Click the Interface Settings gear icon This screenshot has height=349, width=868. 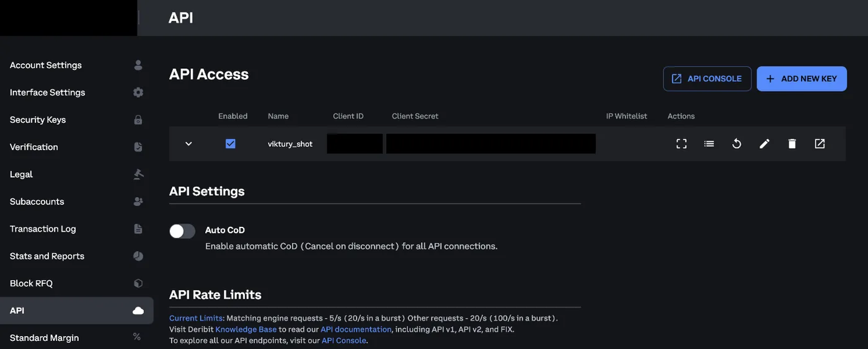pyautogui.click(x=138, y=92)
